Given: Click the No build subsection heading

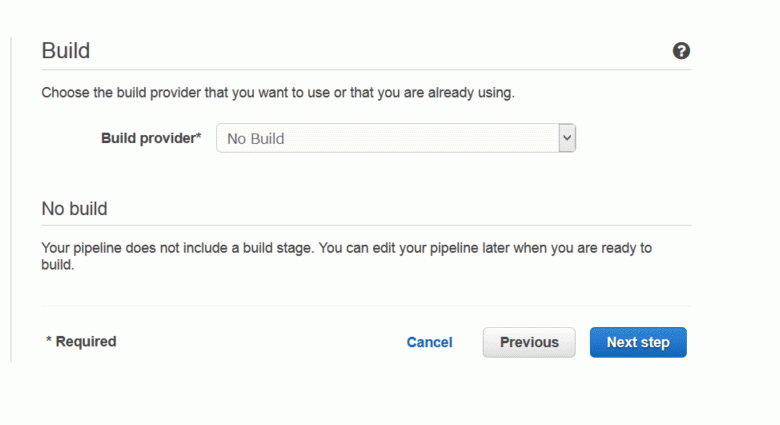Looking at the screenshot, I should point(74,209).
